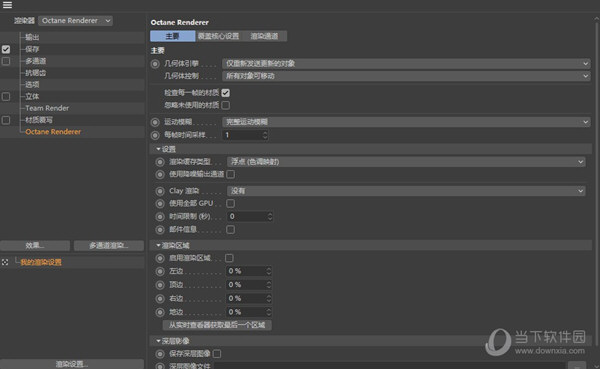Click animation dot next to 右边

(x=160, y=299)
